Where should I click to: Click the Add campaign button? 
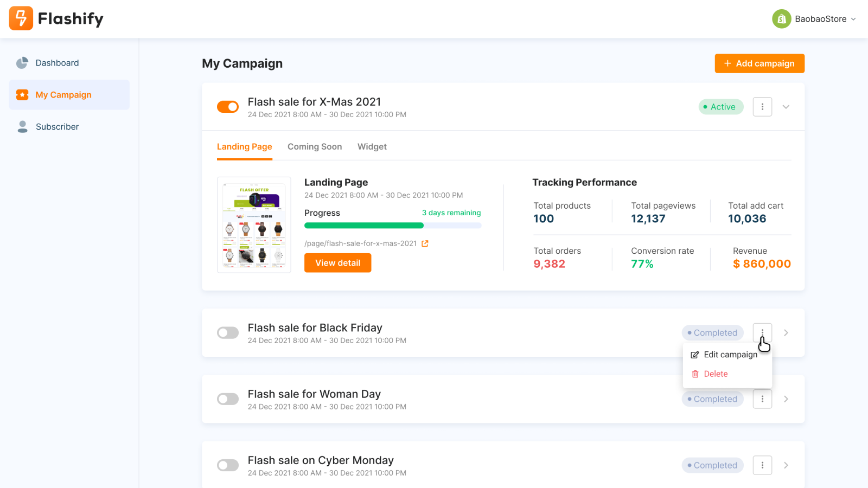coord(759,63)
